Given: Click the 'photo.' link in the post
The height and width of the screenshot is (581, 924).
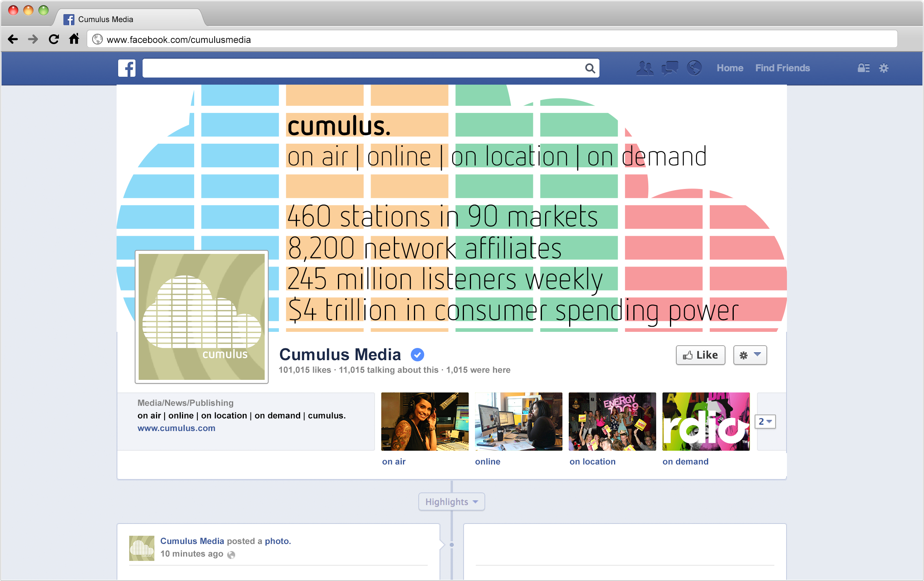Looking at the screenshot, I should 278,541.
